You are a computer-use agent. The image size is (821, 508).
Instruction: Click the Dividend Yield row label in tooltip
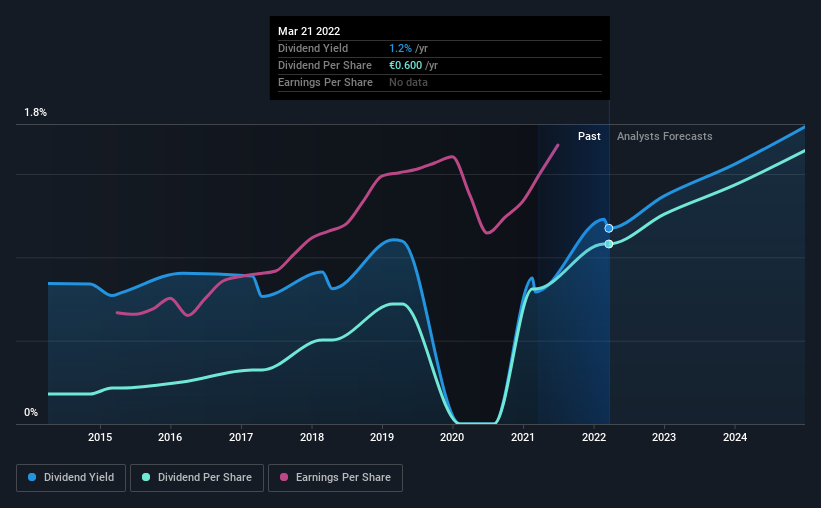click(313, 48)
